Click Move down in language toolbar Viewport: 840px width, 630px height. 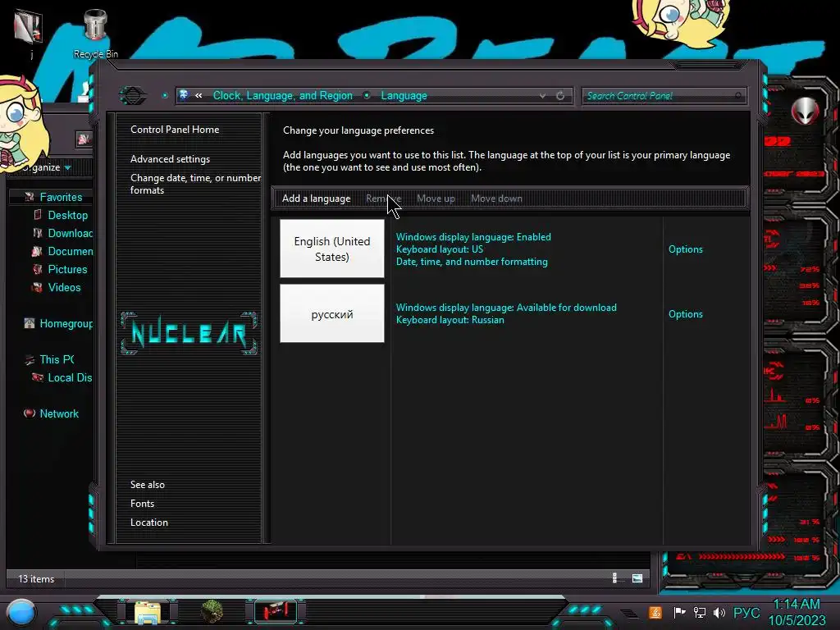496,199
